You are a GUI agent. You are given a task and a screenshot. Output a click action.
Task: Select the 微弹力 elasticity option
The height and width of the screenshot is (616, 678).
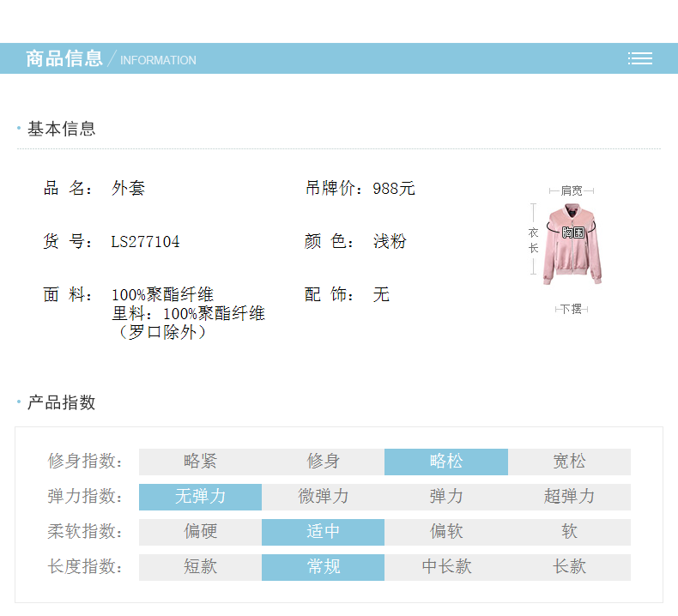click(x=323, y=497)
